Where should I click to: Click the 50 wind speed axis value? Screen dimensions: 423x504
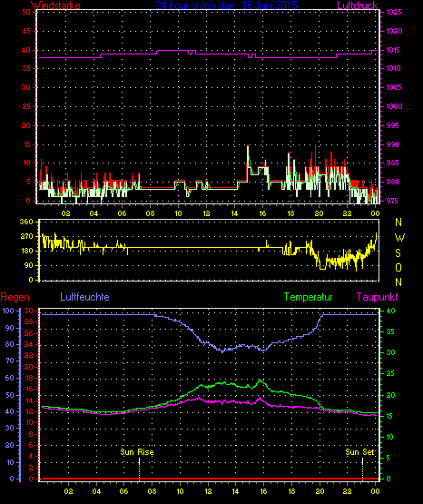26,12
